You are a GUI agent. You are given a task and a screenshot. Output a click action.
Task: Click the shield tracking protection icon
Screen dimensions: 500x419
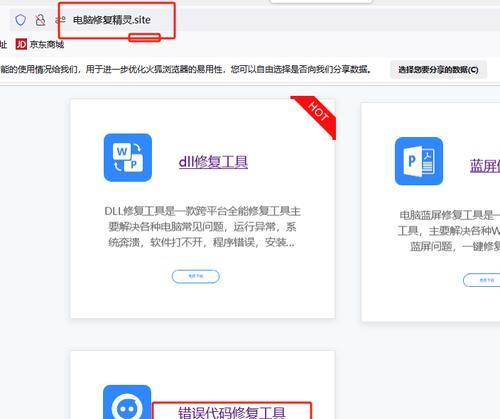point(20,20)
